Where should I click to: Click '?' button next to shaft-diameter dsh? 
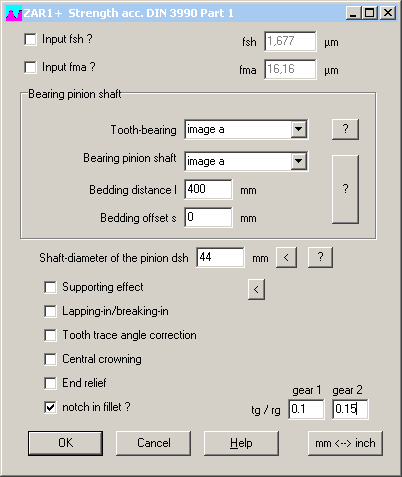[320, 257]
